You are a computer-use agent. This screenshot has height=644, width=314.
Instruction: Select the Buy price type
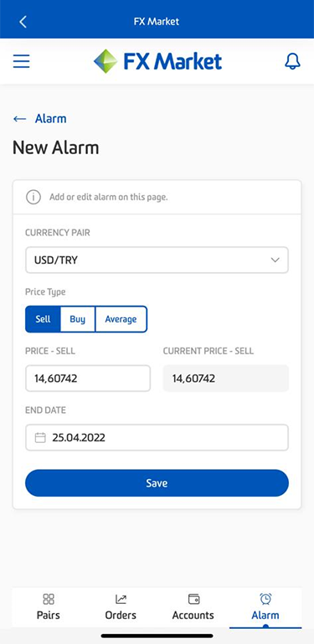click(77, 319)
